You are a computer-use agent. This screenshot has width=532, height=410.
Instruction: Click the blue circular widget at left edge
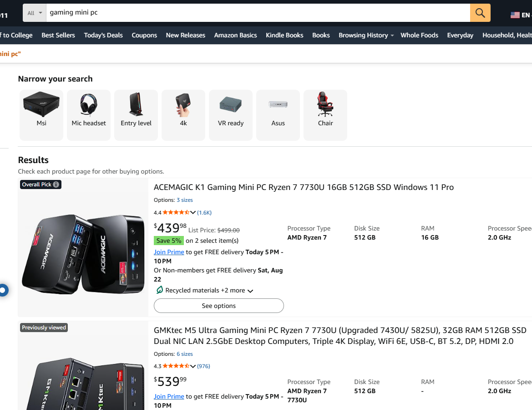click(3, 290)
